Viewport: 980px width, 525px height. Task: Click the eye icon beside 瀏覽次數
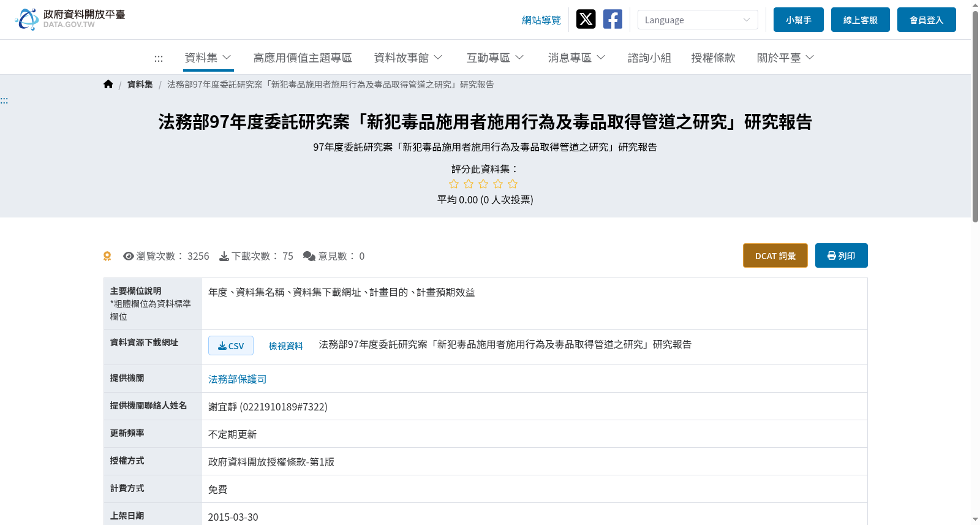click(x=129, y=256)
